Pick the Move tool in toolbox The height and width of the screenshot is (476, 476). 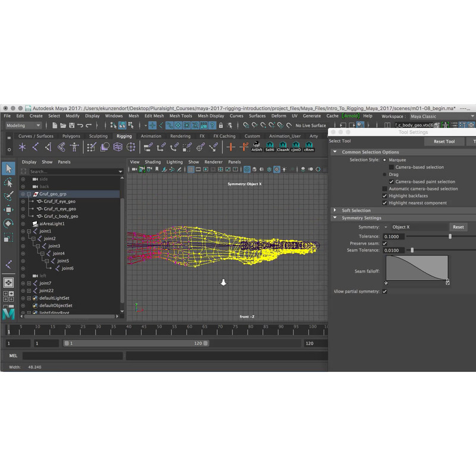click(8, 210)
